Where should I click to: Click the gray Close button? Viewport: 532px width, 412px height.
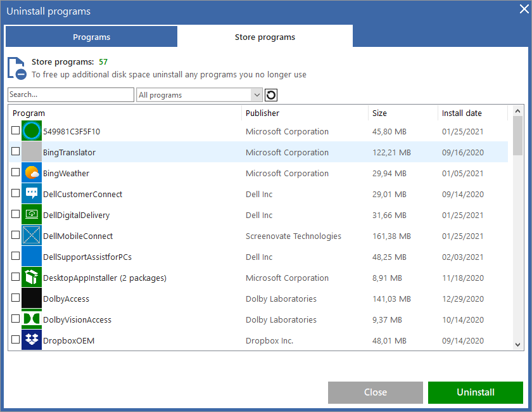point(375,392)
